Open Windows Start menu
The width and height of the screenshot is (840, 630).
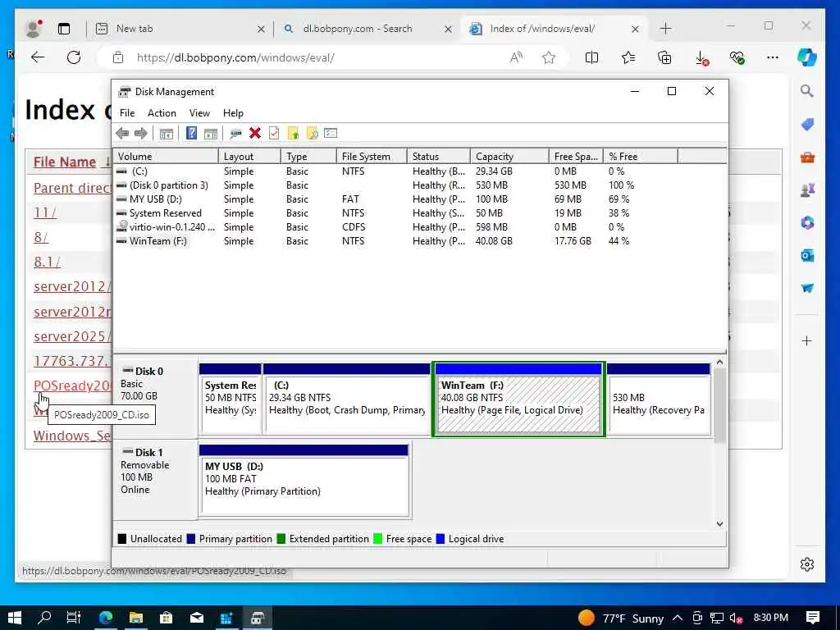[x=15, y=618]
